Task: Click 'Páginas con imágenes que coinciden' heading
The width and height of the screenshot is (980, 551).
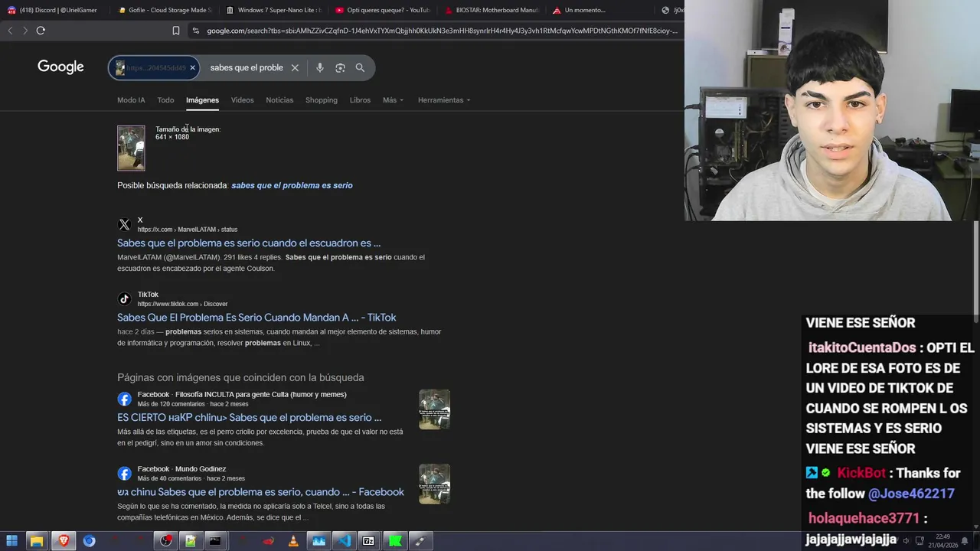Action: [240, 378]
